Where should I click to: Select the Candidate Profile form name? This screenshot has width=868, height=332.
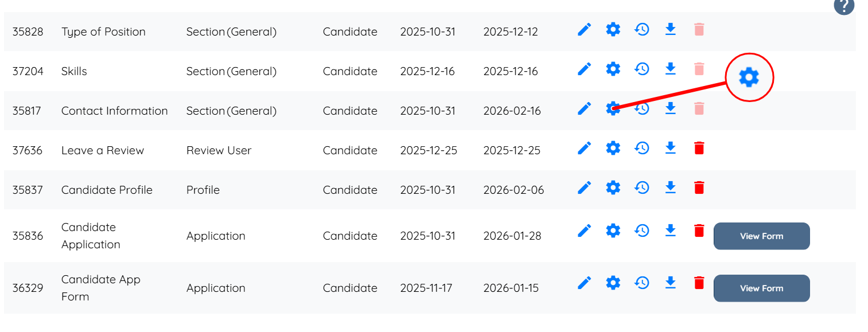tap(107, 190)
